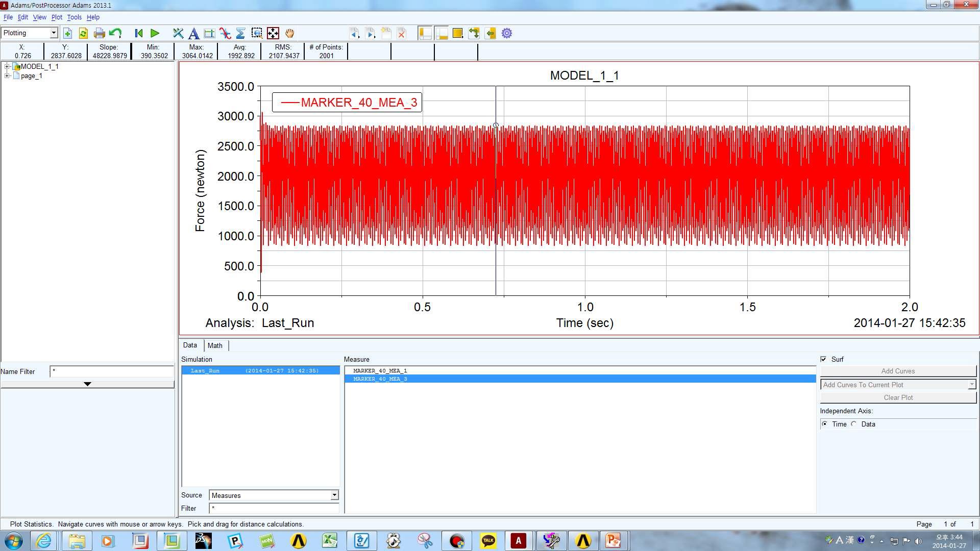Open the Source Measures dropdown

tap(274, 495)
